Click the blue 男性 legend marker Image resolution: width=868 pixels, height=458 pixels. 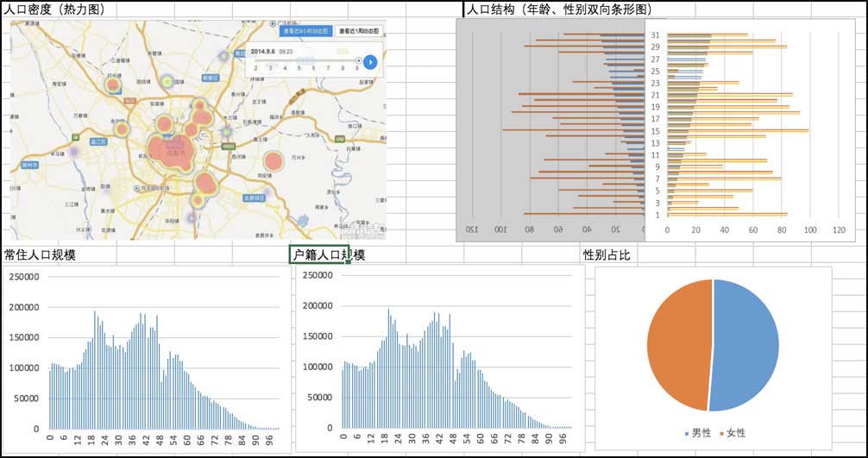pyautogui.click(x=687, y=433)
